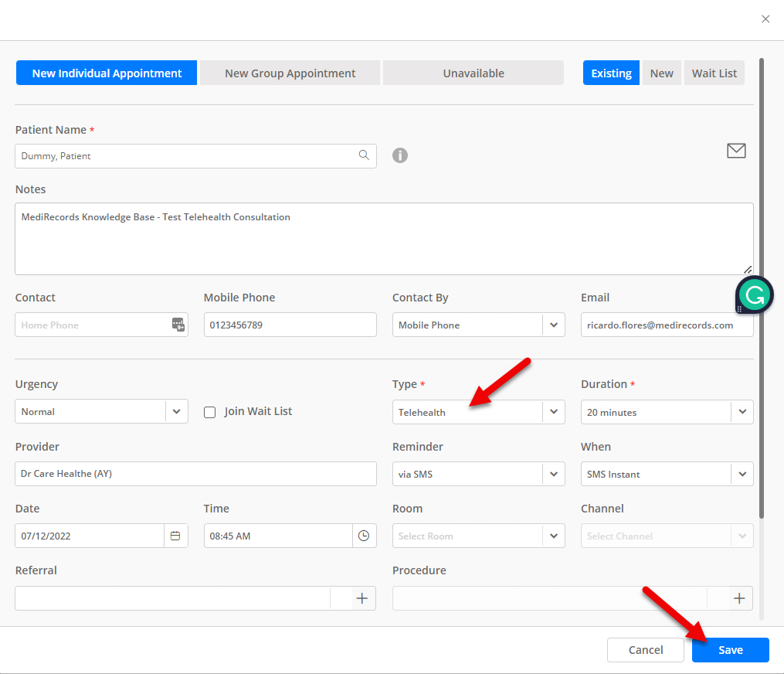784x674 pixels.
Task: Open the patient info icon
Action: pos(399,155)
